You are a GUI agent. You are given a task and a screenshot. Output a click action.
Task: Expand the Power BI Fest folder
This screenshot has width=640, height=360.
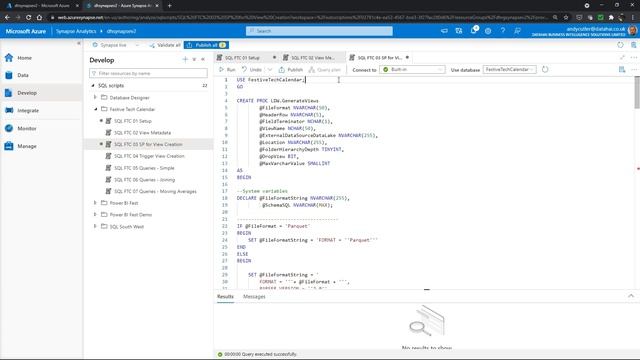coord(95,203)
